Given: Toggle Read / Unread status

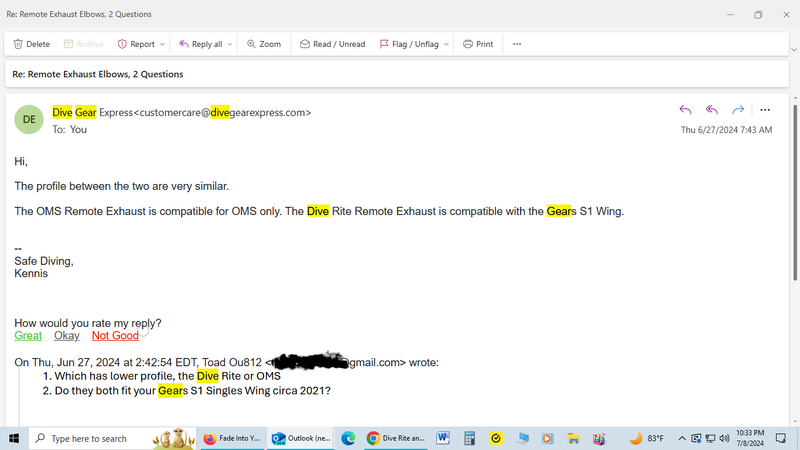Looking at the screenshot, I should [333, 44].
